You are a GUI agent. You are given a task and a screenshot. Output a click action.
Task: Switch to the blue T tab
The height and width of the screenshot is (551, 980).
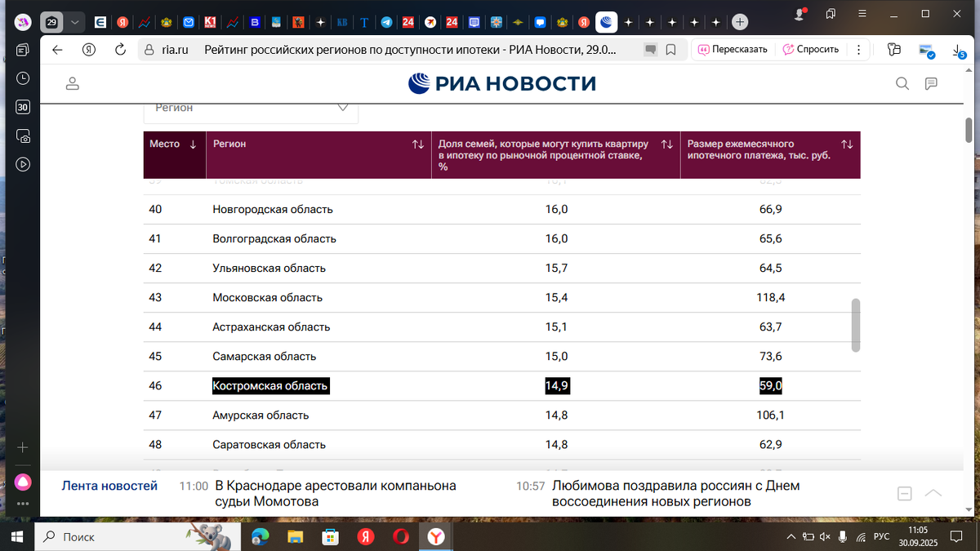(364, 22)
